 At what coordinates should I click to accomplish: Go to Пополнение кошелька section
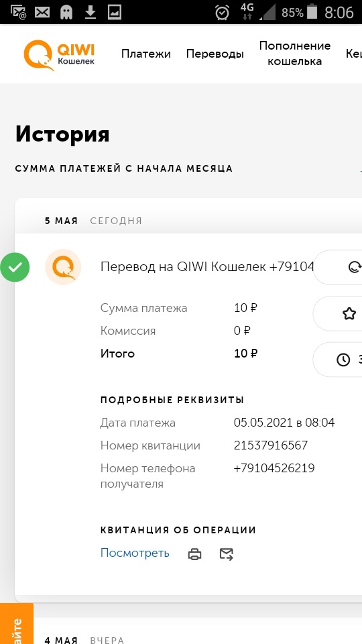pyautogui.click(x=295, y=54)
